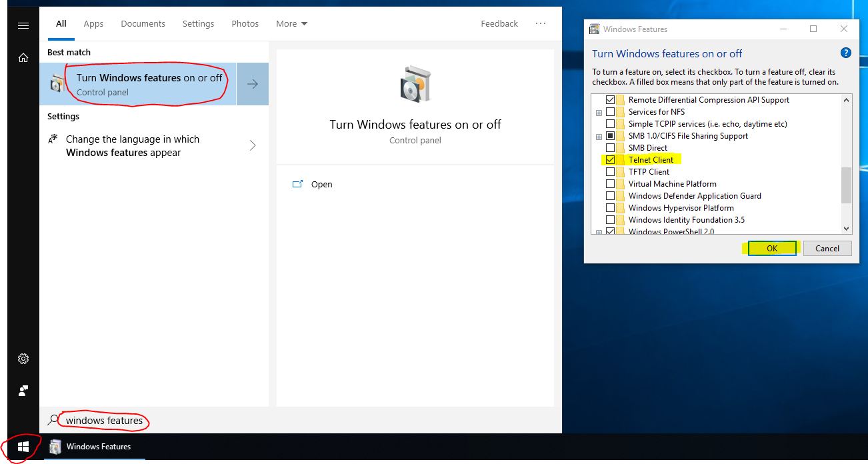Expand the More dropdown in search tabs
Image resolution: width=868 pixels, height=464 pixels.
point(292,23)
